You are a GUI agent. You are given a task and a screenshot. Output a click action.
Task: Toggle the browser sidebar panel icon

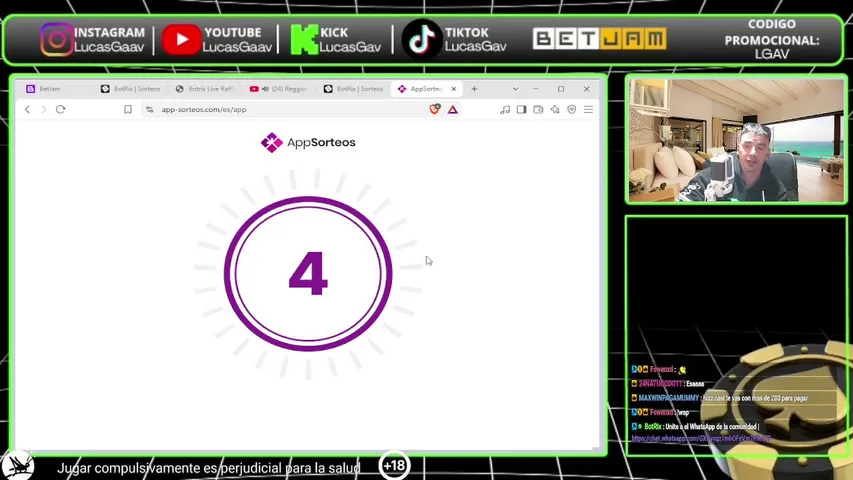click(521, 109)
